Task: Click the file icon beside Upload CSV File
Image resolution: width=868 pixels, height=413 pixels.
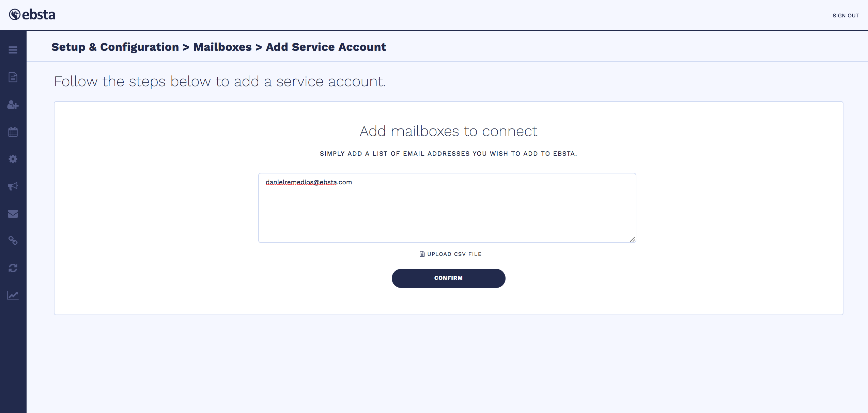Action: pos(422,254)
